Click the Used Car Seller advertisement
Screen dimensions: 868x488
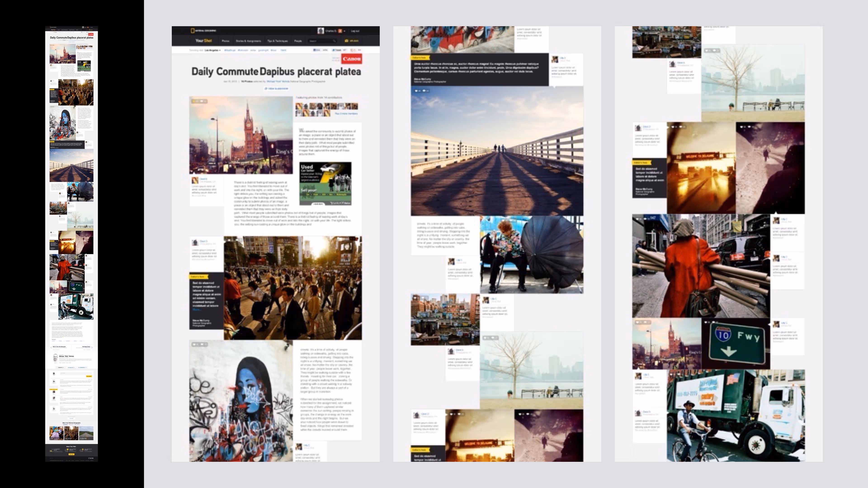[x=325, y=183]
